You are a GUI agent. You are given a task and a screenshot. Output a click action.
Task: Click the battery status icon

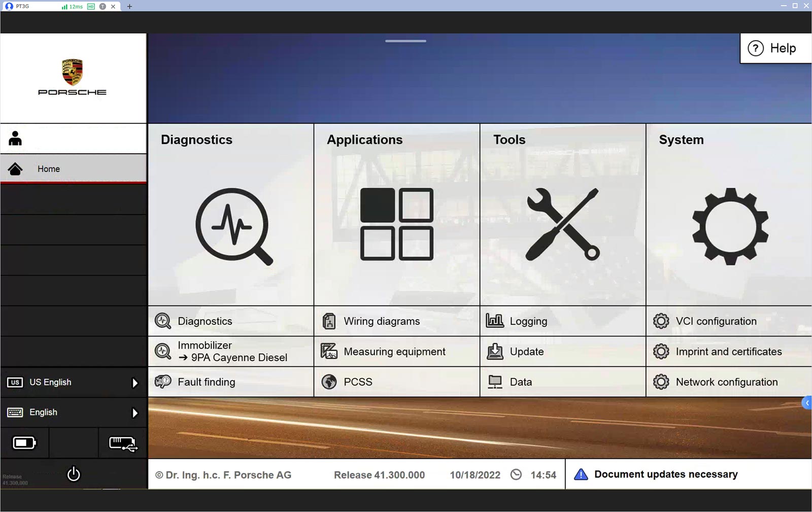[x=24, y=443]
